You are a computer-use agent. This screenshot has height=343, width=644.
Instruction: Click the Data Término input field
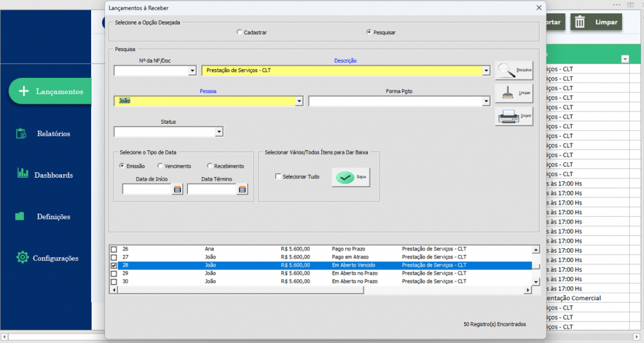click(x=212, y=189)
